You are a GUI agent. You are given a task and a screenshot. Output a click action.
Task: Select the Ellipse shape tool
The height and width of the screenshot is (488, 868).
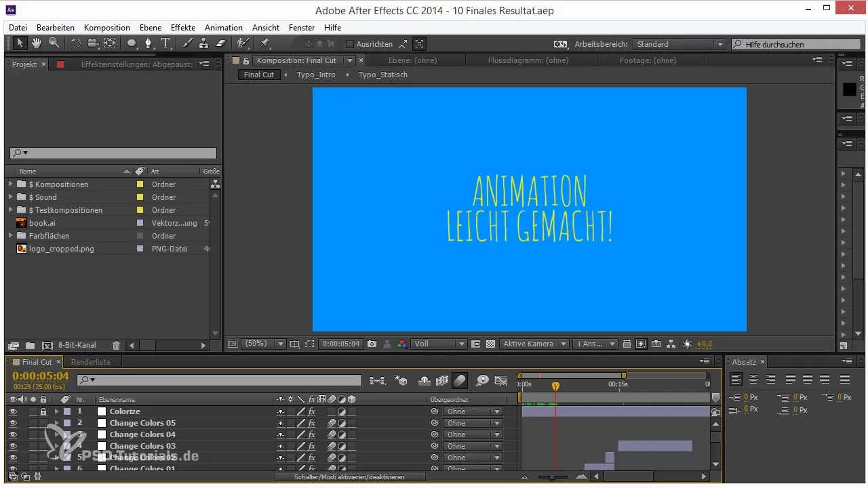point(132,43)
